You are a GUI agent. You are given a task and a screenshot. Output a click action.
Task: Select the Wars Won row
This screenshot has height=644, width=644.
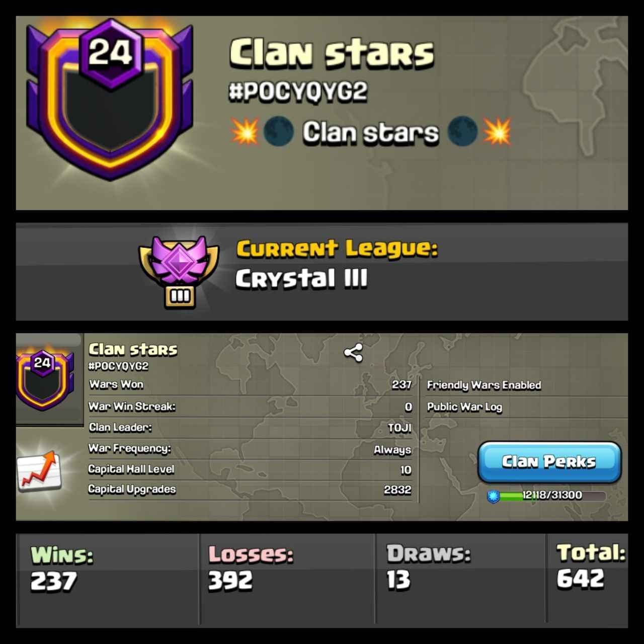click(x=250, y=385)
